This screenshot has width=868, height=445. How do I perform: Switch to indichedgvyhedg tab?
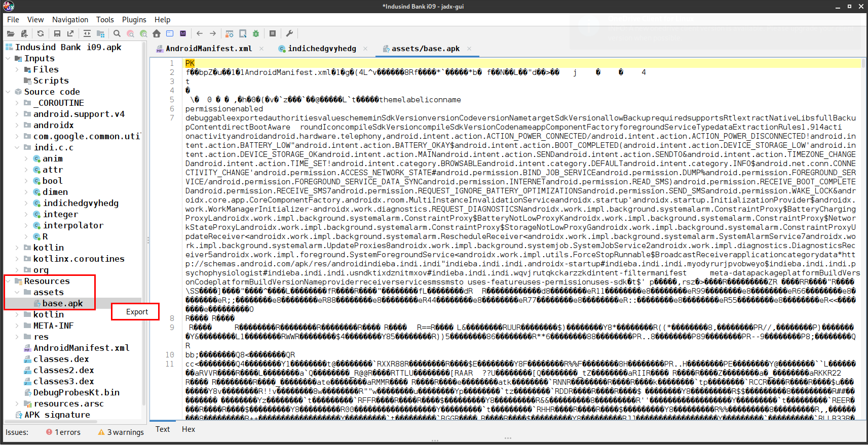[x=322, y=49]
